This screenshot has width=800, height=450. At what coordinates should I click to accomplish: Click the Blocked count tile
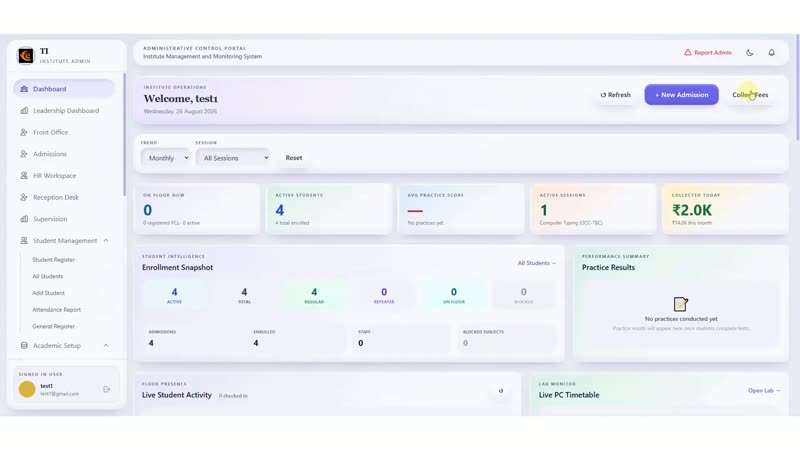(x=523, y=295)
